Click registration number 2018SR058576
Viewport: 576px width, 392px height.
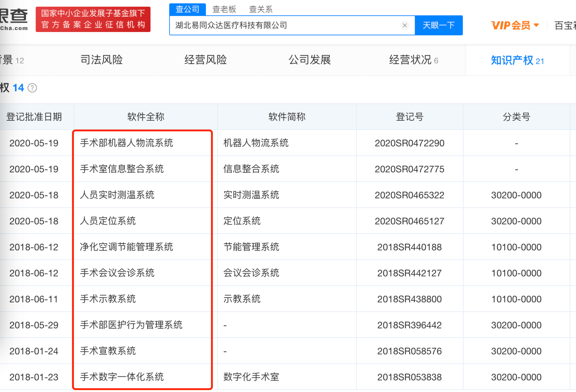(409, 351)
